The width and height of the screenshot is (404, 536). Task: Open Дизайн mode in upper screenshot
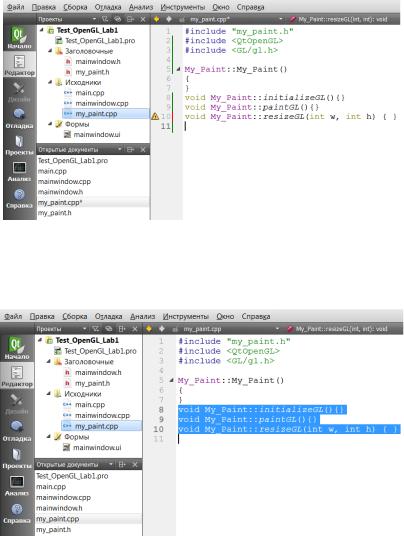[19, 92]
